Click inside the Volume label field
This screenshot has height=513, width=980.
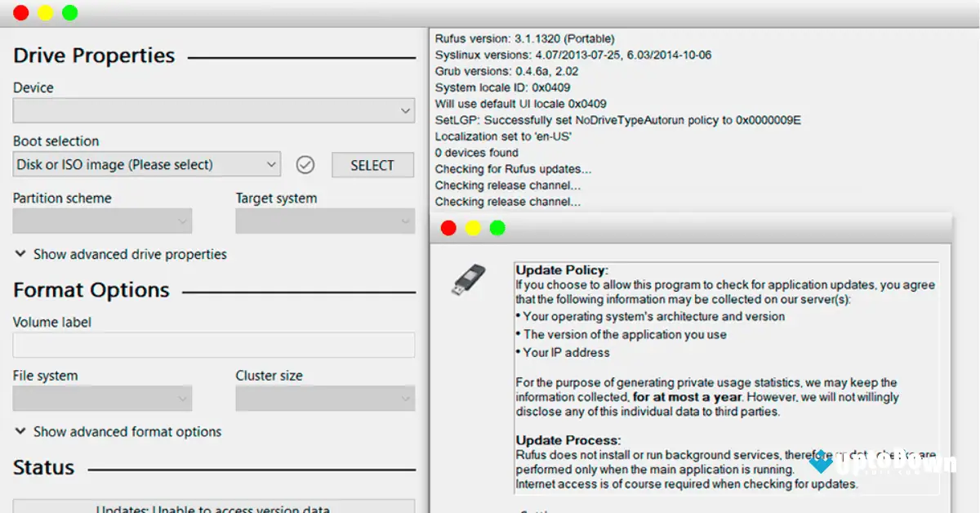coord(213,345)
